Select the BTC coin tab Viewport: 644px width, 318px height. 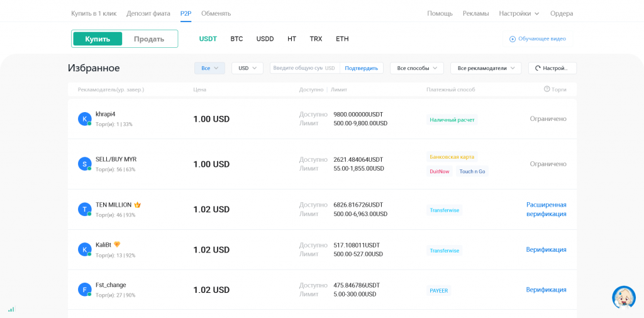(x=236, y=39)
